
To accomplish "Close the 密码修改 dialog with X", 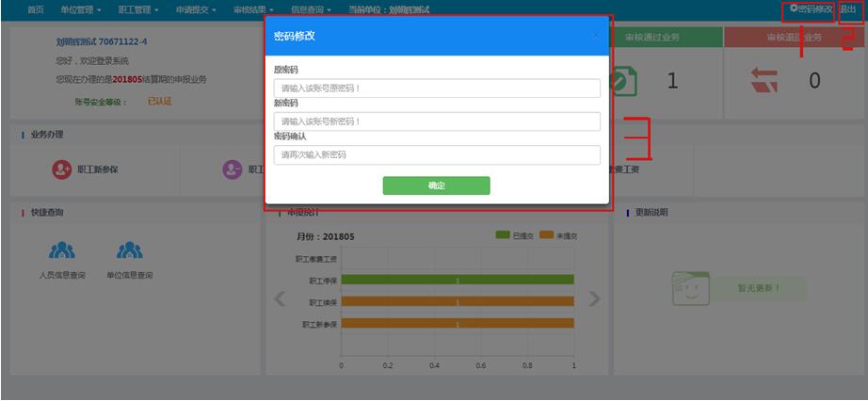I will click(595, 36).
